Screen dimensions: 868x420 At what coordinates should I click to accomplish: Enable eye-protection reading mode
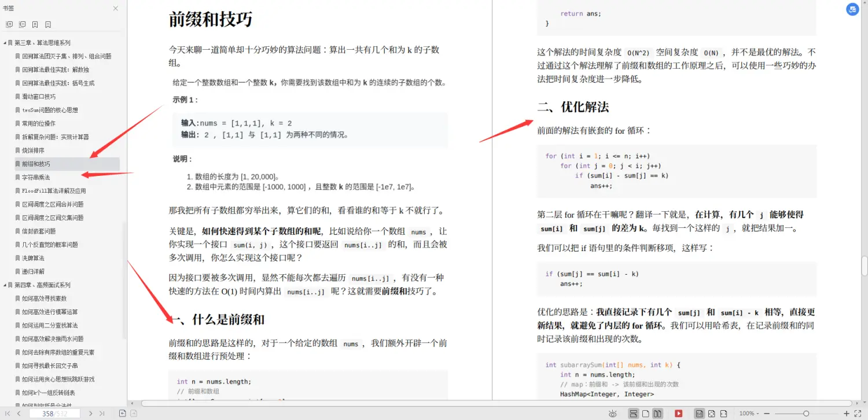[612, 413]
